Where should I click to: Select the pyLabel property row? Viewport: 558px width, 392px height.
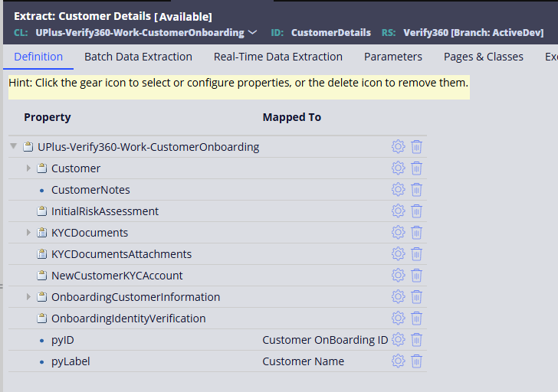point(71,361)
